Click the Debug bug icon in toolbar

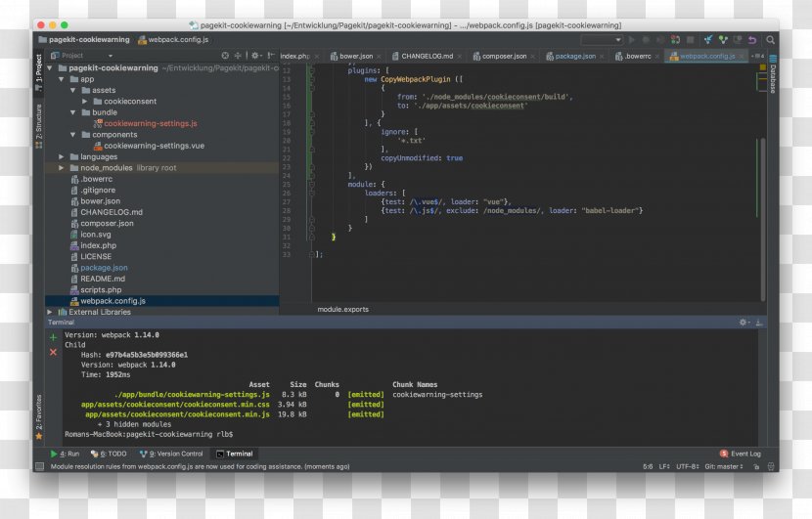click(646, 40)
